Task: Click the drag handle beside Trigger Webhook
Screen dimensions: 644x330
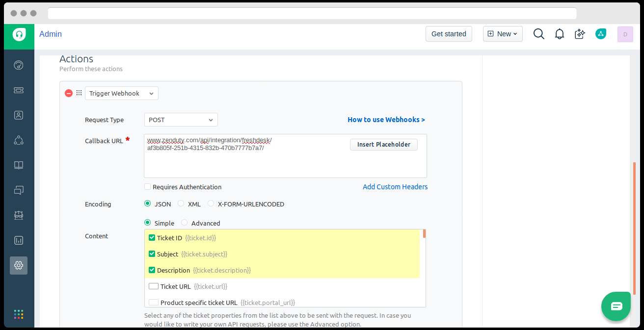Action: 79,93
